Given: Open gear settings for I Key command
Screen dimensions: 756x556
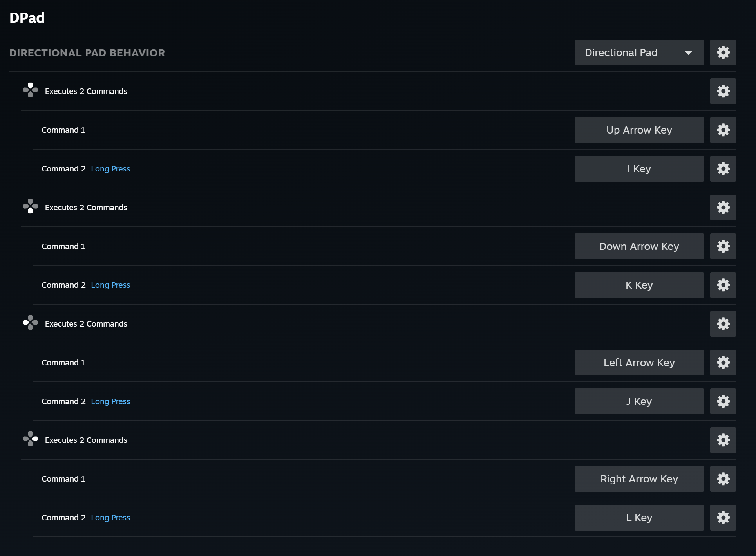Looking at the screenshot, I should click(723, 169).
